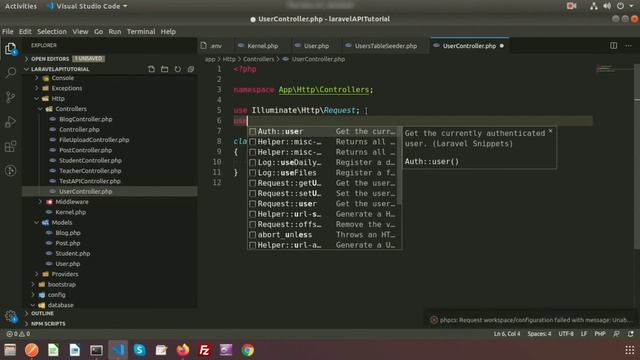This screenshot has height=360, width=640.
Task: Open Activities overview
Action: coord(21,6)
